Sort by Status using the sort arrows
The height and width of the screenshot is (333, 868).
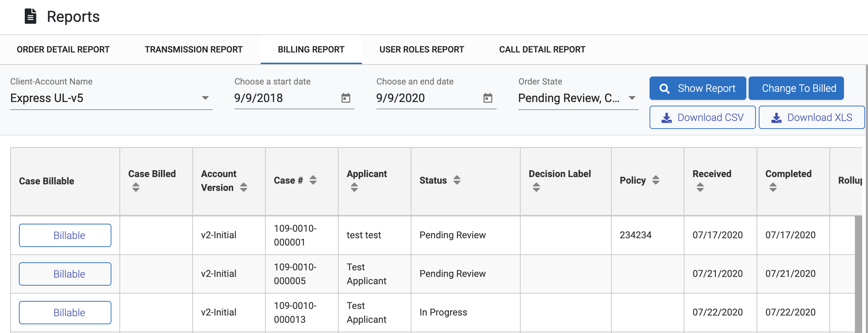pos(457,180)
